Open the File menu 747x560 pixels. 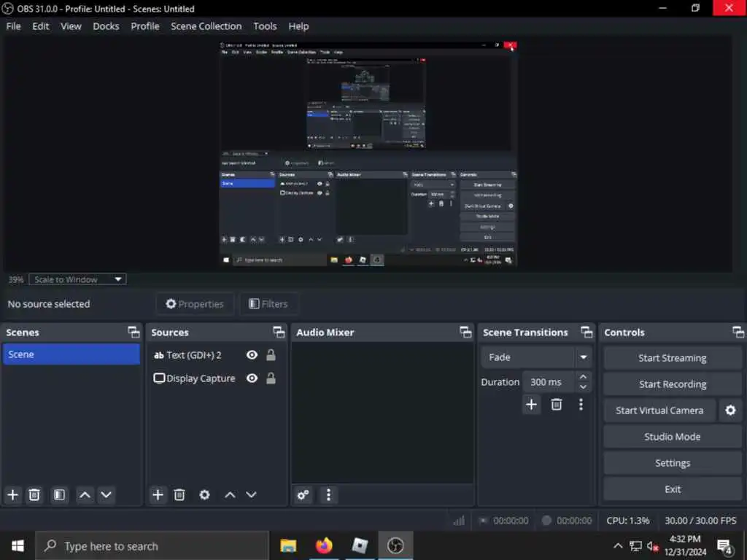tap(13, 26)
